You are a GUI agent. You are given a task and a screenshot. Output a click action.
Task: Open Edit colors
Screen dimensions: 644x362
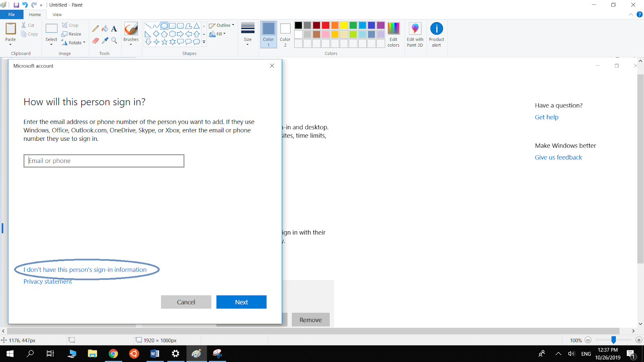tap(393, 35)
